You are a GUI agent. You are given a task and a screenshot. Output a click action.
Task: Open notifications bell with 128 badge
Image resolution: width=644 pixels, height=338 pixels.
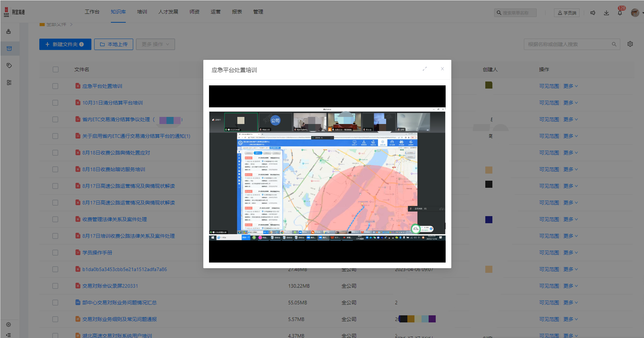pos(620,13)
